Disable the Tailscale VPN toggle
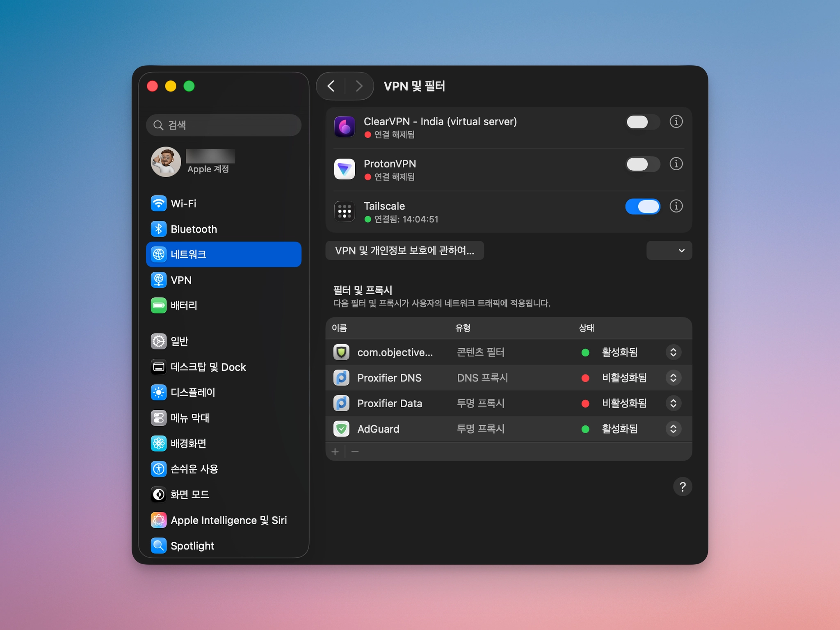The height and width of the screenshot is (630, 840). (x=642, y=207)
